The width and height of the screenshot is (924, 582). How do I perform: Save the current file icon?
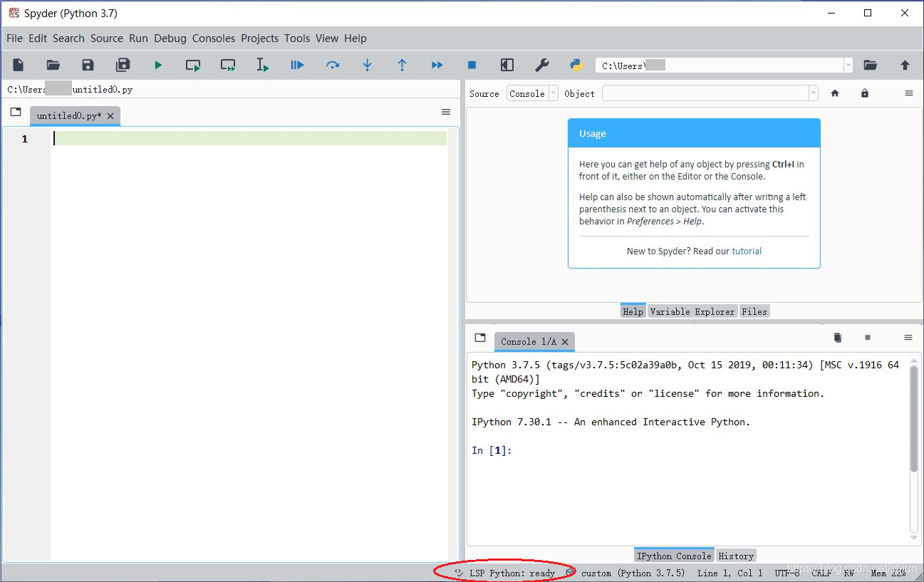pyautogui.click(x=88, y=65)
